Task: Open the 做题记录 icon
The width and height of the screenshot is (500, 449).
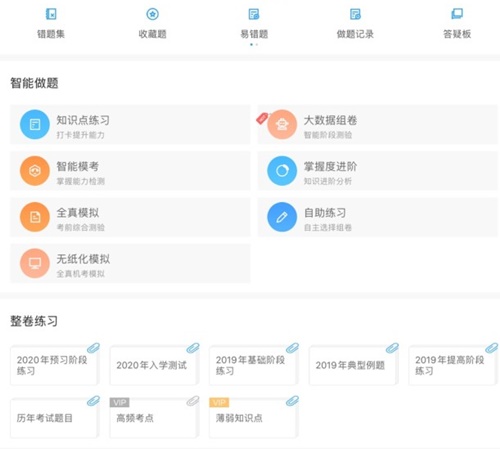Action: point(355,14)
